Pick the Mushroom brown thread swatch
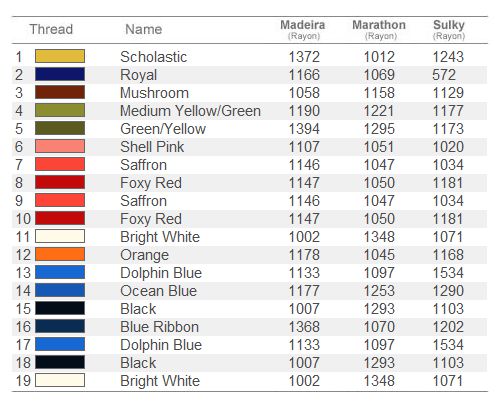 [60, 92]
